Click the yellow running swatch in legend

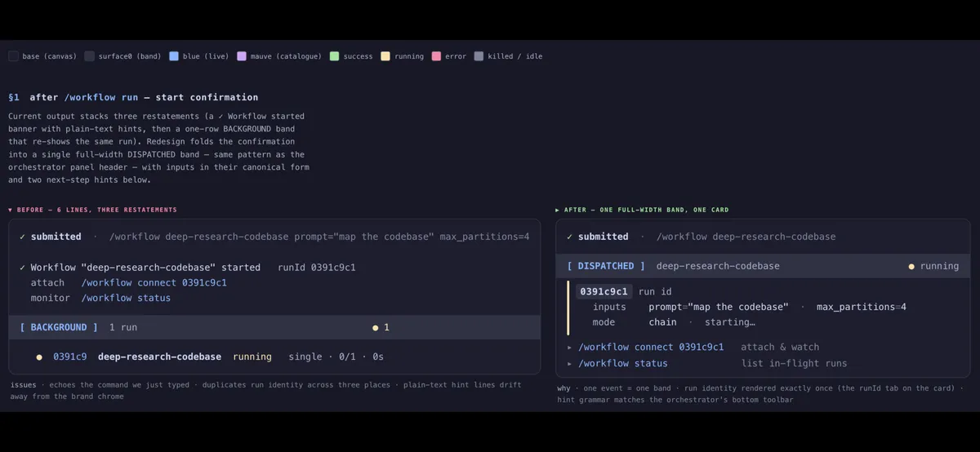[385, 56]
